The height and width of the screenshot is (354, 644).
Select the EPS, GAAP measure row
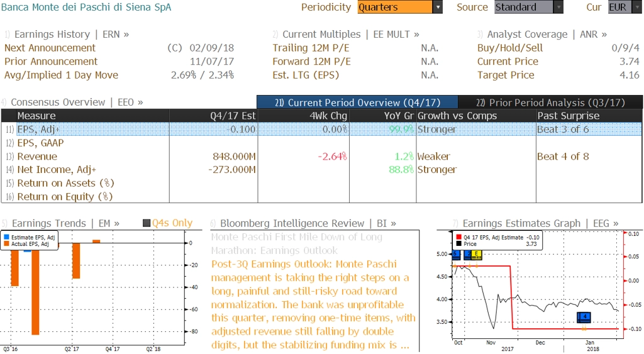tap(321, 143)
